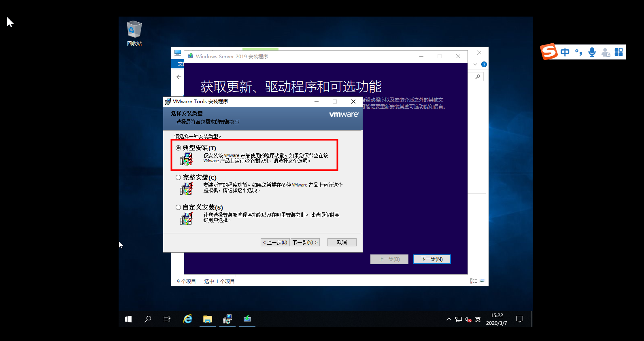Viewport: 644px width, 341px height.
Task: Open taskbar search magnifier
Action: point(148,319)
